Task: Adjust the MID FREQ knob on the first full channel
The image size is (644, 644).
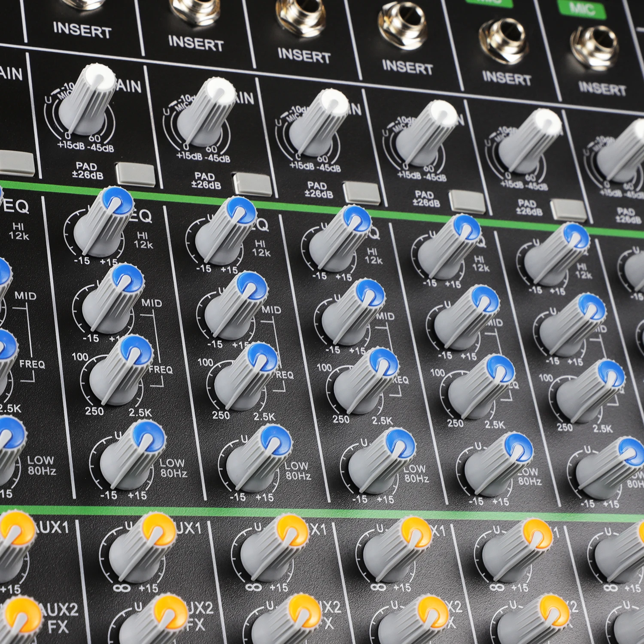Action: (122, 371)
